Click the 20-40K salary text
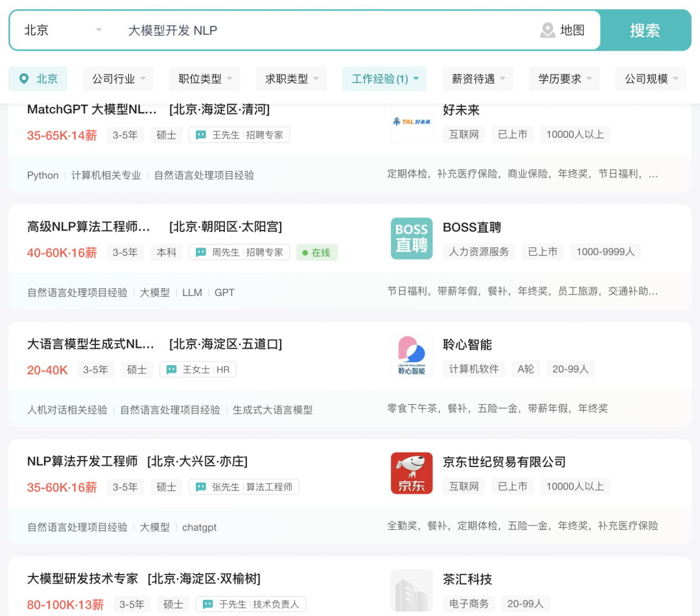 [x=47, y=370]
